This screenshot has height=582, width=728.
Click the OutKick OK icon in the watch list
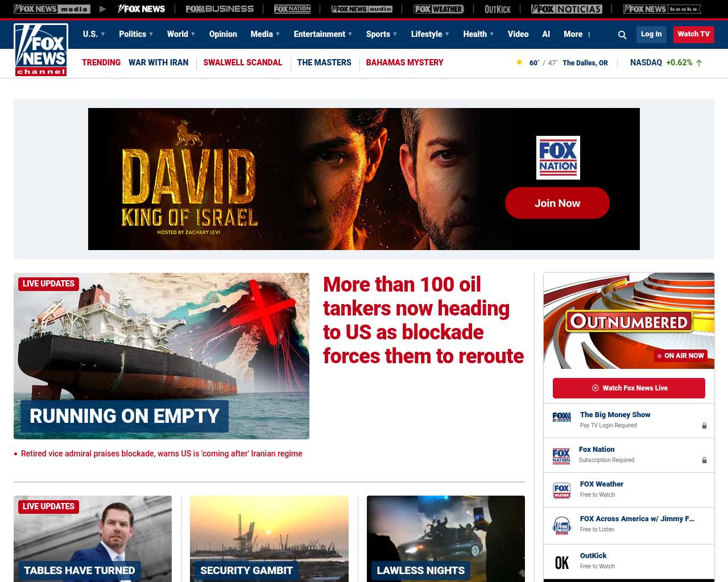(561, 563)
